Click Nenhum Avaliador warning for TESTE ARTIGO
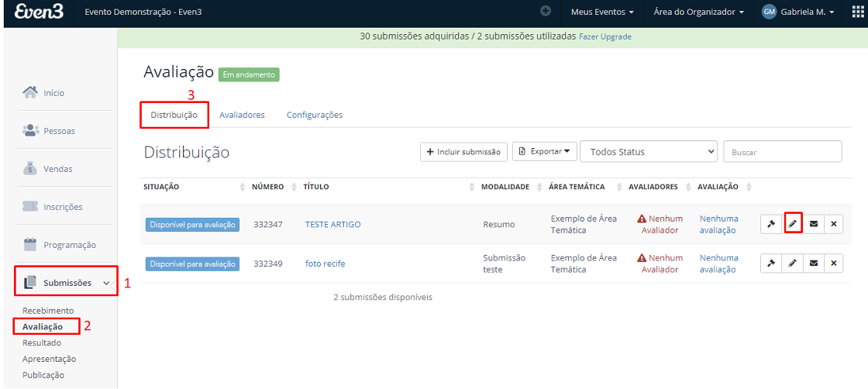The image size is (868, 389). click(660, 224)
